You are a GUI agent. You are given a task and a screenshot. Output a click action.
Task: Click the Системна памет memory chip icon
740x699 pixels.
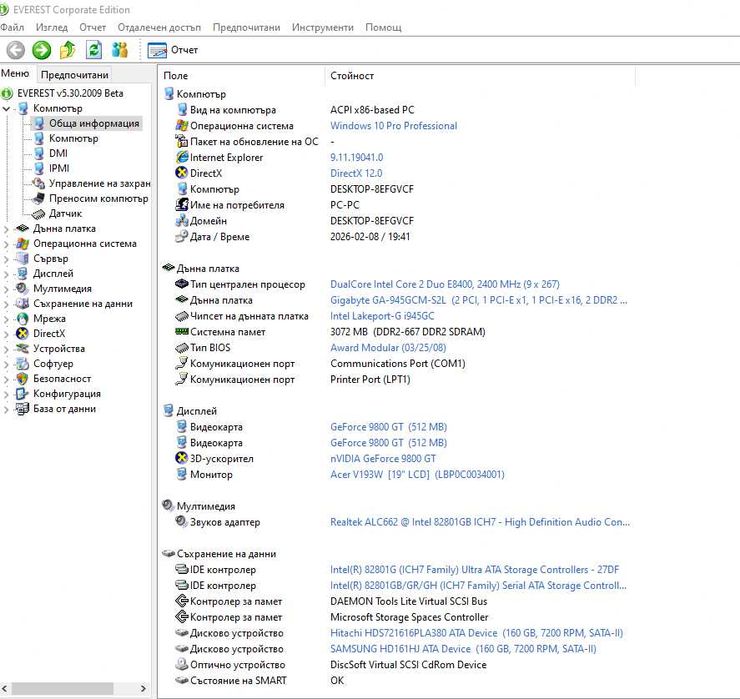coord(182,332)
